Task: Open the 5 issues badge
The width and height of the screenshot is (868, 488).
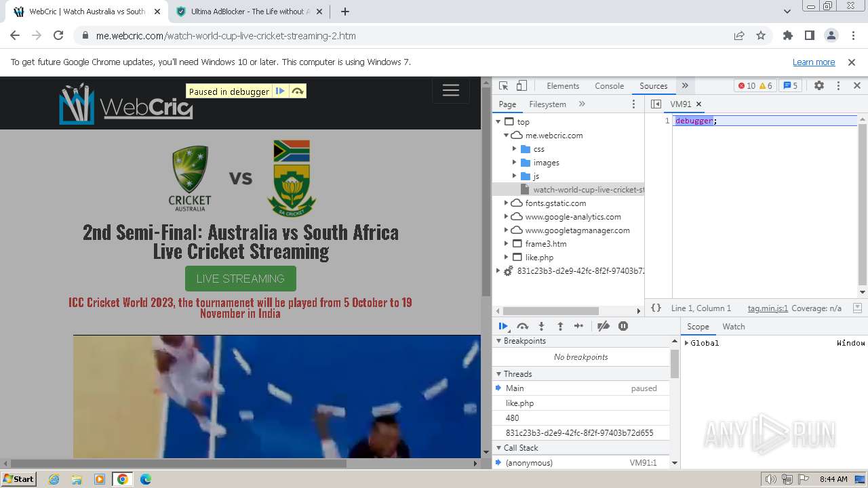Action: coord(790,86)
